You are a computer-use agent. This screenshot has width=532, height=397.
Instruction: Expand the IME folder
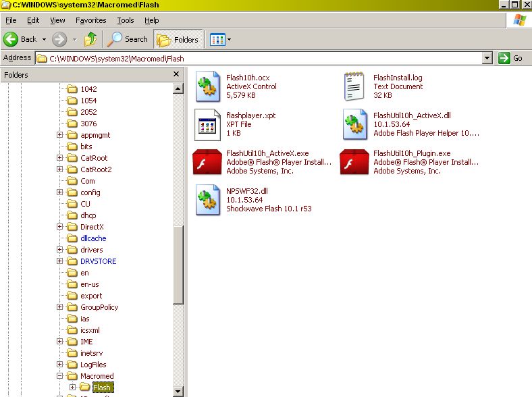(59, 342)
